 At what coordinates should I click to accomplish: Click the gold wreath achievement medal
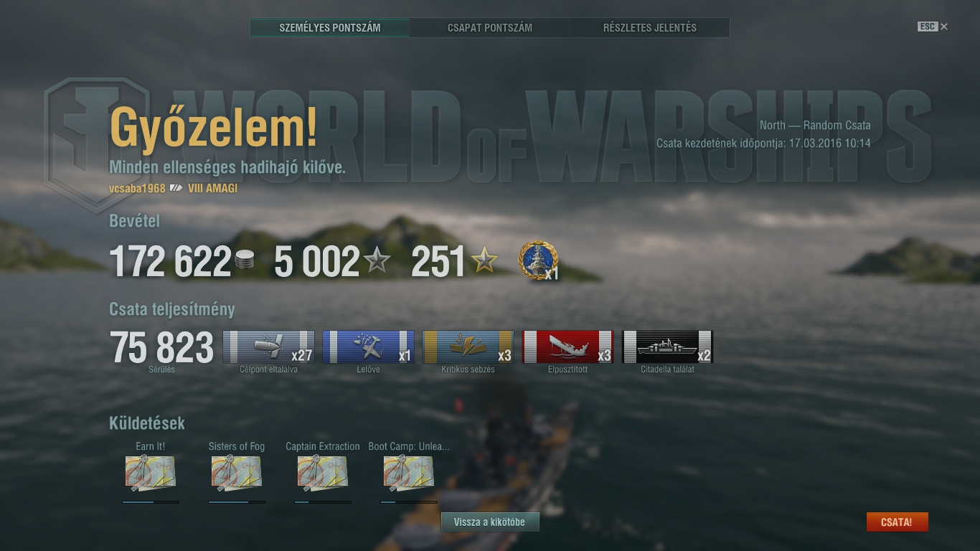(538, 260)
